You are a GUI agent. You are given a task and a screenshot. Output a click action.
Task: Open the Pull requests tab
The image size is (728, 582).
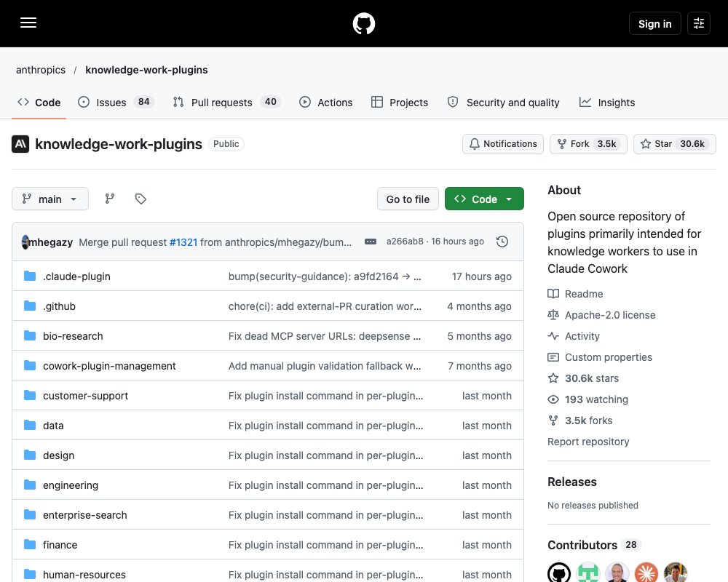click(x=227, y=102)
